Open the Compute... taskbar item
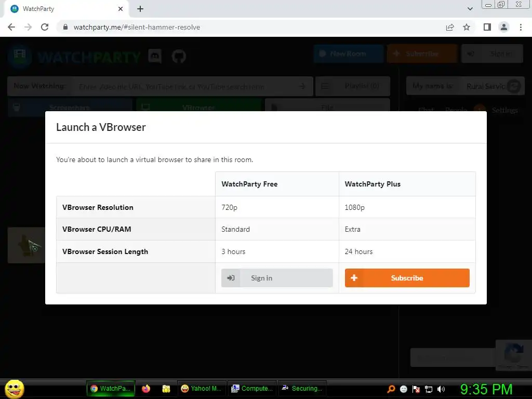The height and width of the screenshot is (399, 532). click(x=252, y=389)
